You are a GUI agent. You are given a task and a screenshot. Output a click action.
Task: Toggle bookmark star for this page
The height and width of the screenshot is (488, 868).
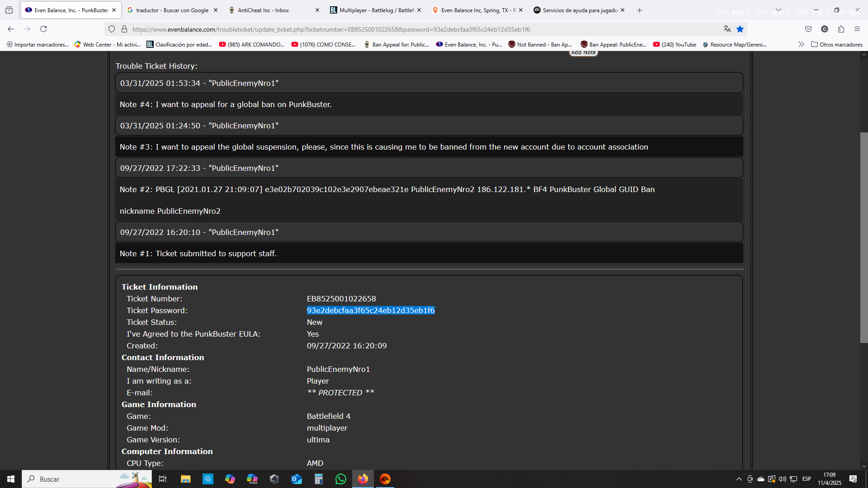point(740,29)
